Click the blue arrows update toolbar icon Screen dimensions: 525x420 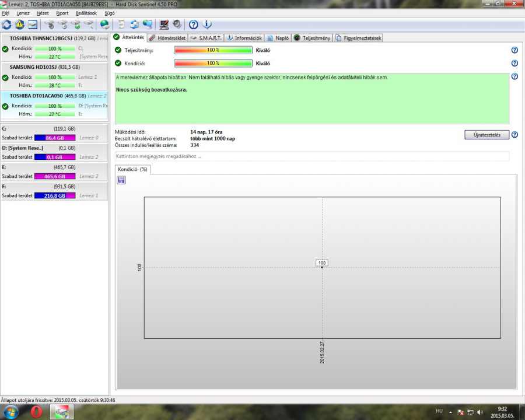(x=134, y=24)
